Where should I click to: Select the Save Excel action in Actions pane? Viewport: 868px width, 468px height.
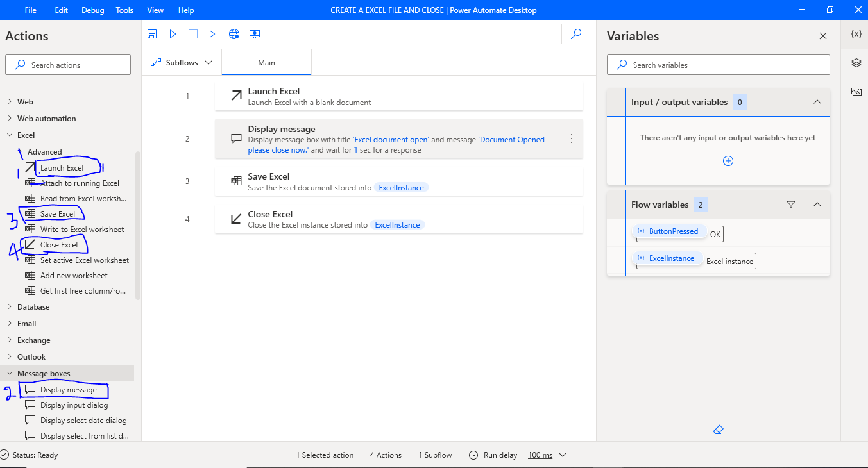[x=58, y=214]
